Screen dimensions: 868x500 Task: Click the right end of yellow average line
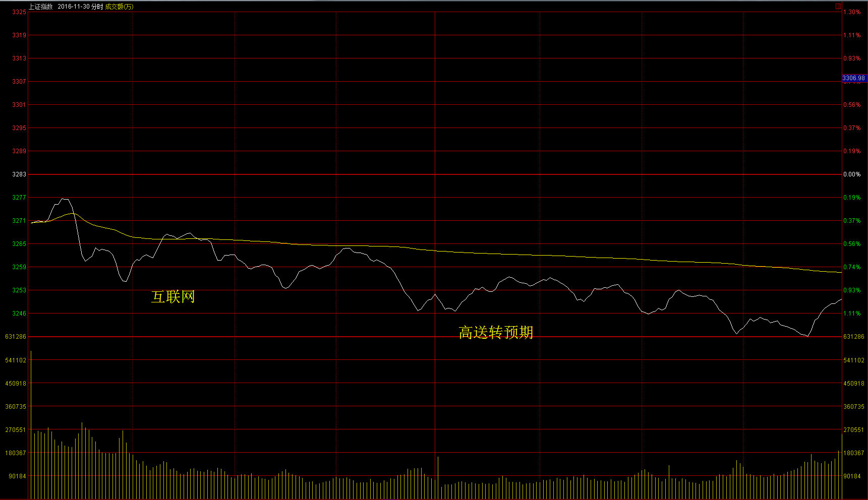point(840,272)
